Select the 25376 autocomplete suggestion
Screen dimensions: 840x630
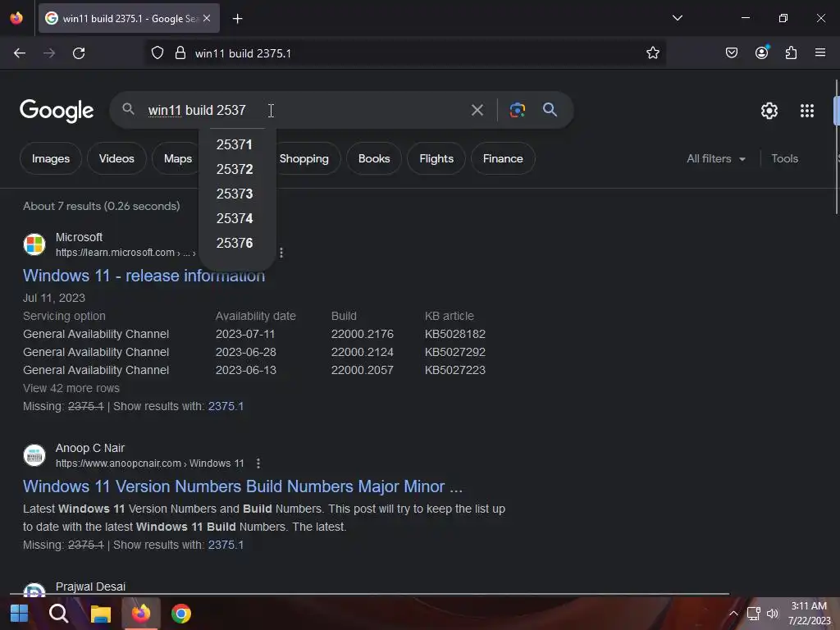(235, 243)
